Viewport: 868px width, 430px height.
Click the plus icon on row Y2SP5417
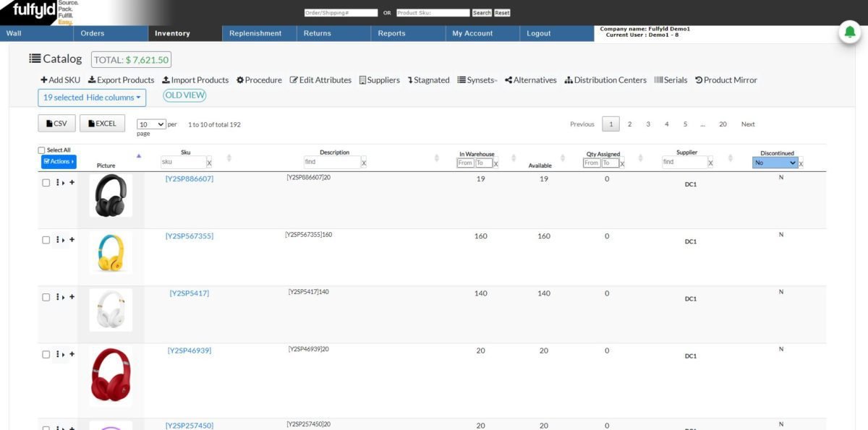72,297
